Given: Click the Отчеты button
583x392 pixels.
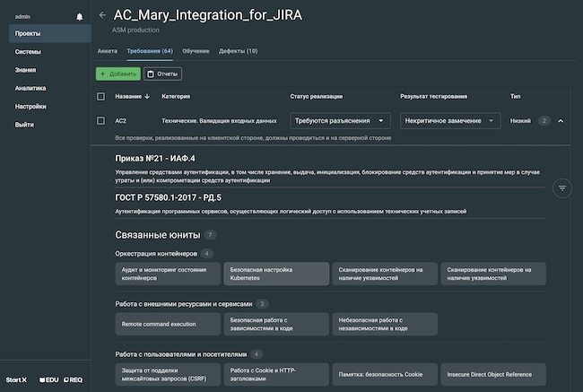Looking at the screenshot, I should coord(162,74).
